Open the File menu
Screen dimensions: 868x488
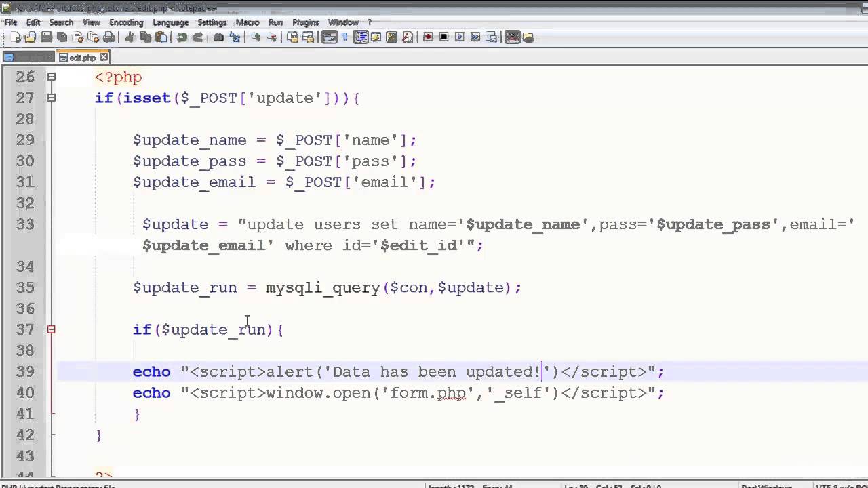(x=11, y=22)
